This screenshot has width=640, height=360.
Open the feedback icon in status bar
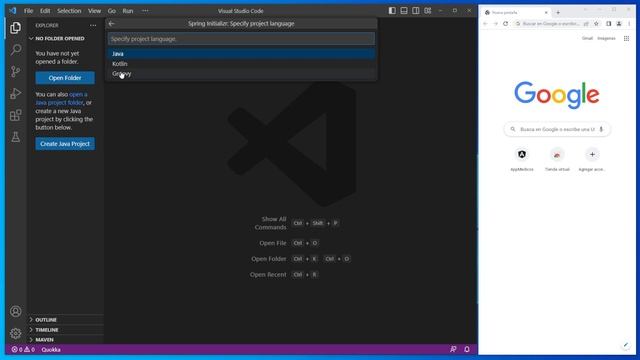tap(453, 349)
